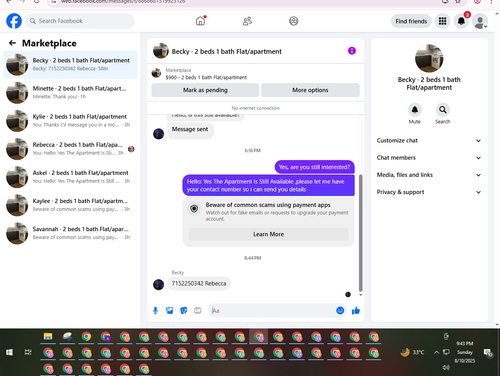Click the Home icon in top navigation
500x376 pixels.
[x=200, y=21]
